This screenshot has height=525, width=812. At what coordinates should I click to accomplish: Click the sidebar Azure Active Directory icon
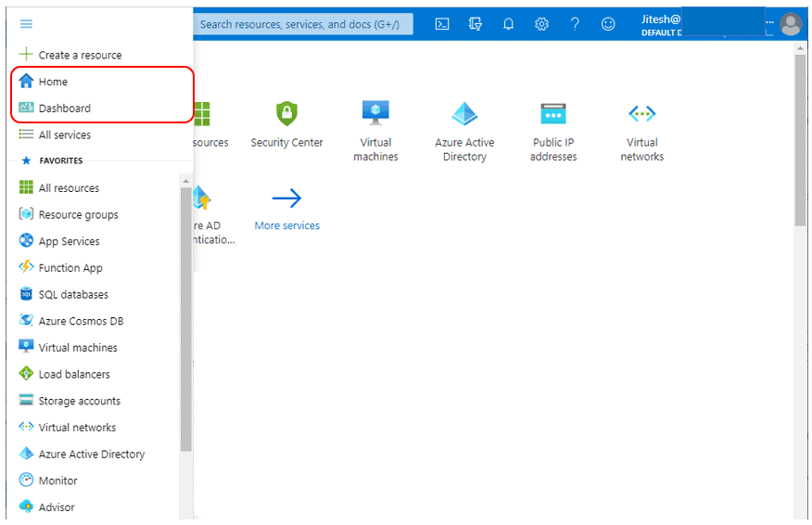tap(26, 453)
